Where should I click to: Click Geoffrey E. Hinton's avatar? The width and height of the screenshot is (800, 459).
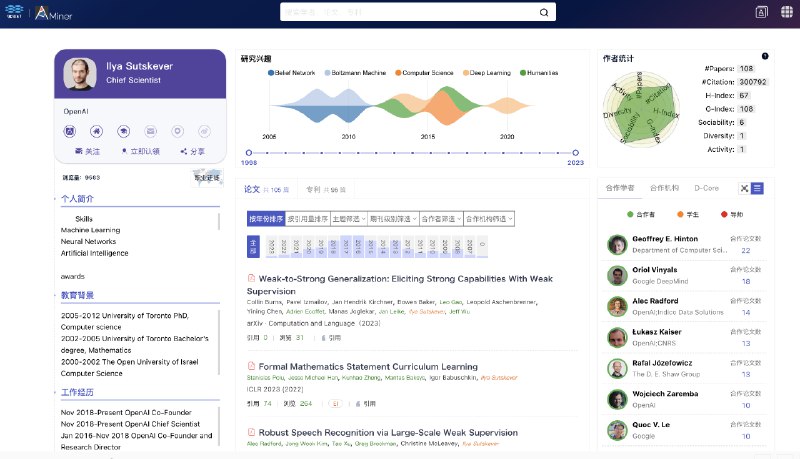(x=617, y=245)
